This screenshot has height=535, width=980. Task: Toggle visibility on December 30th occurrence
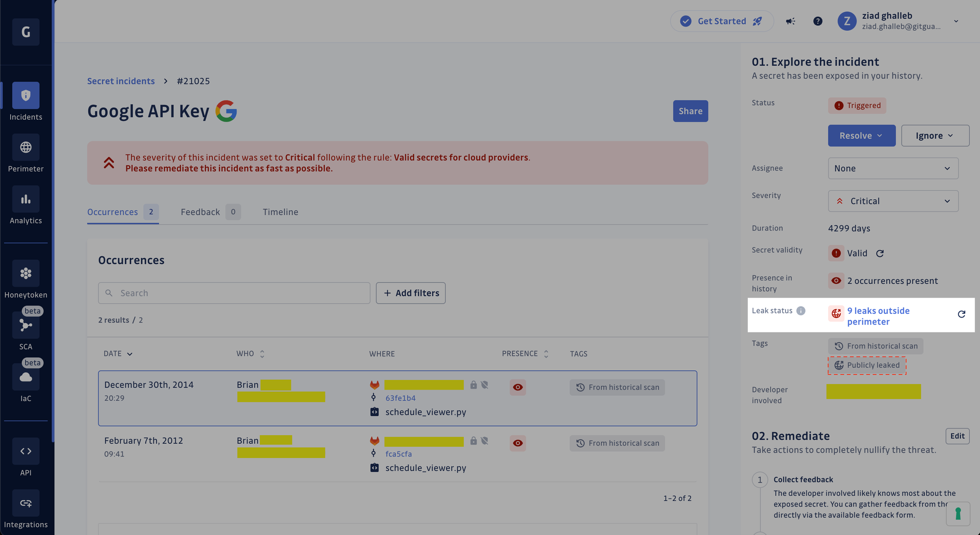(518, 387)
